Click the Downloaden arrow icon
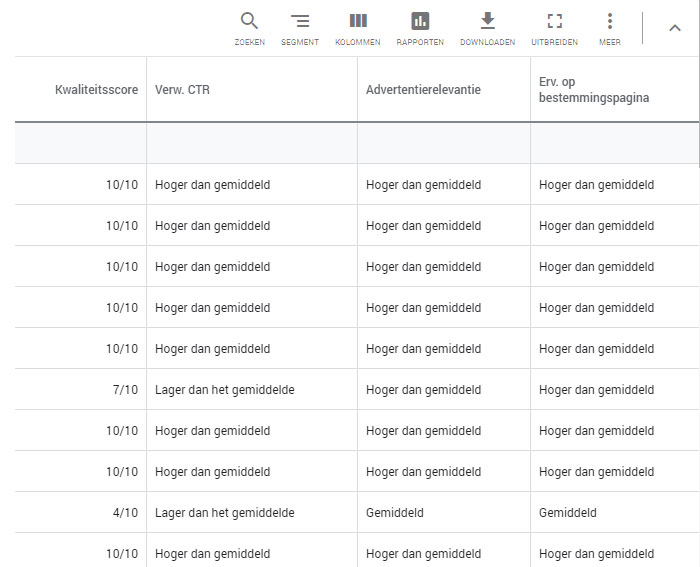 488,22
